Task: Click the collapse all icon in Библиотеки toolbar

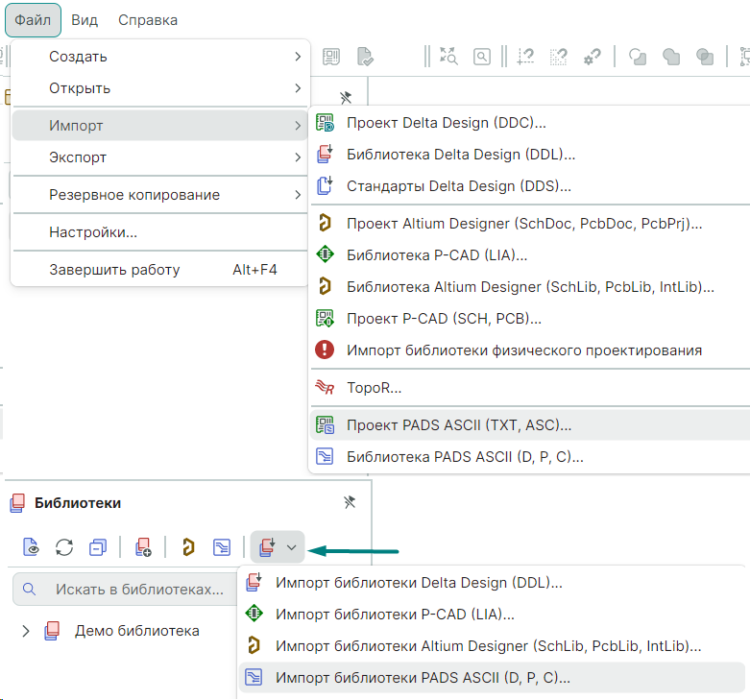Action: (97, 547)
